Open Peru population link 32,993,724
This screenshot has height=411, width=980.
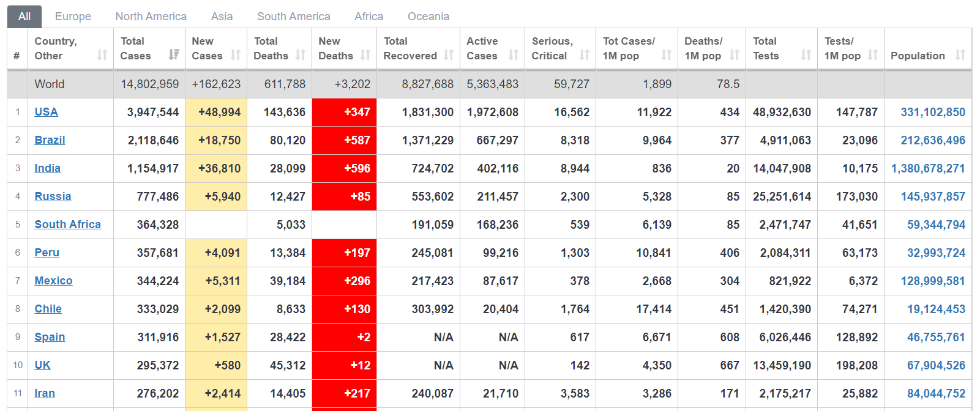click(x=936, y=253)
